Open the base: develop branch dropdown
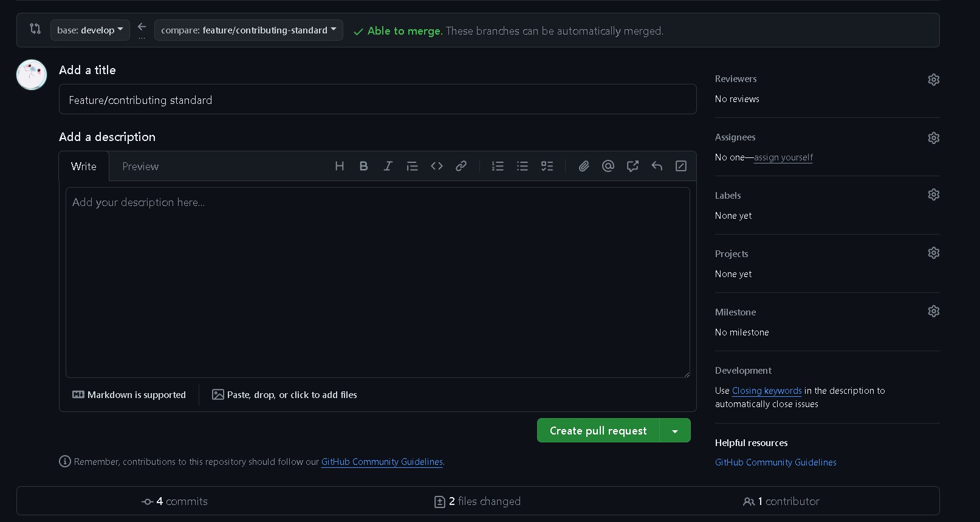980x522 pixels. coord(90,30)
